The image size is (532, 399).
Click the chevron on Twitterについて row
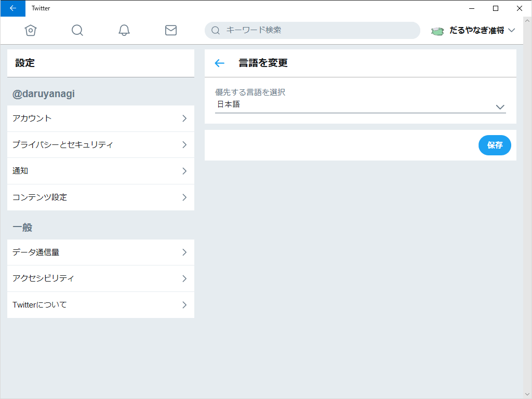(x=184, y=304)
